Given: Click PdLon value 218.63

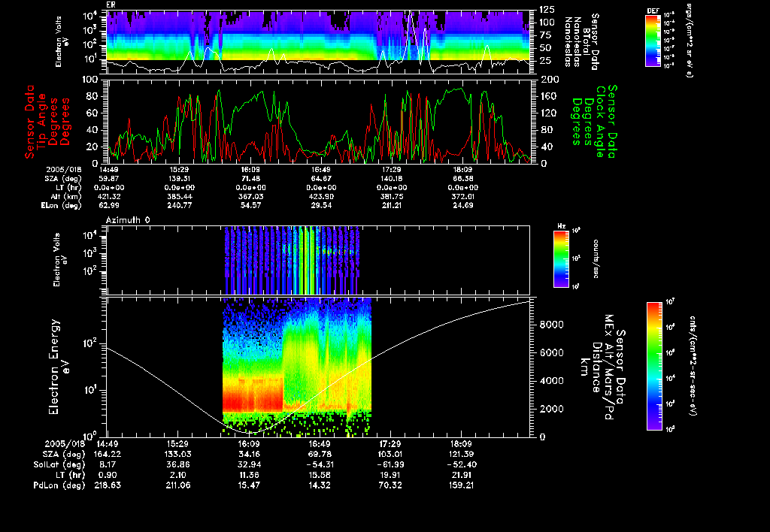Looking at the screenshot, I should pos(108,485).
